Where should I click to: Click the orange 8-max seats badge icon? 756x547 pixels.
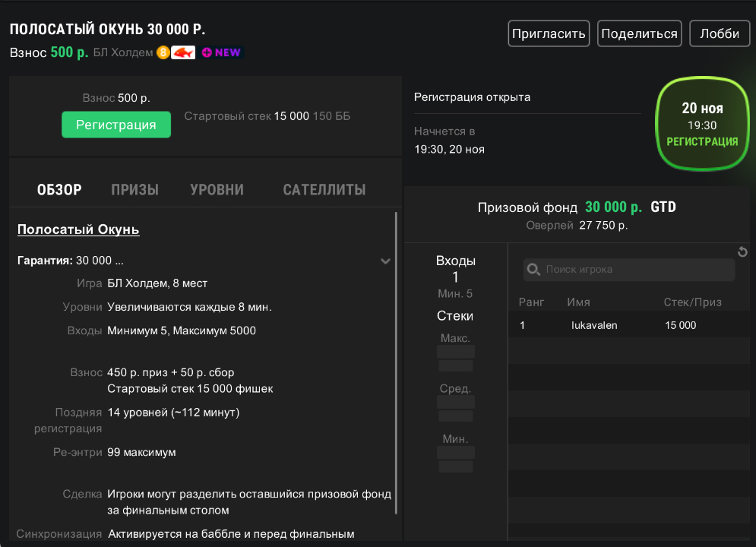point(163,52)
